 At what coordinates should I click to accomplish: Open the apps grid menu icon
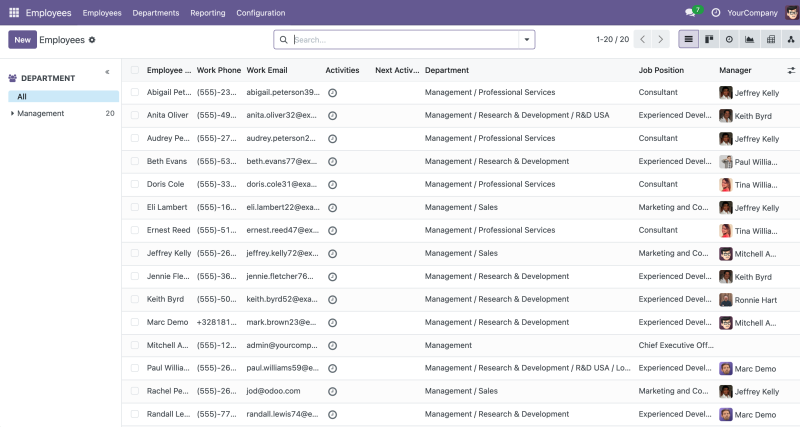click(14, 13)
